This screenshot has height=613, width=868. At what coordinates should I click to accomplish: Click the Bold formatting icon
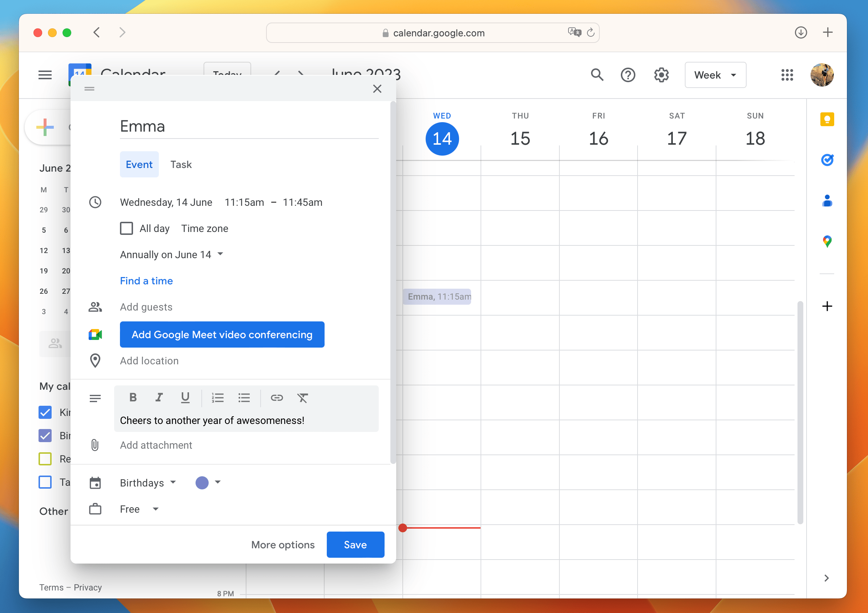pos(133,397)
